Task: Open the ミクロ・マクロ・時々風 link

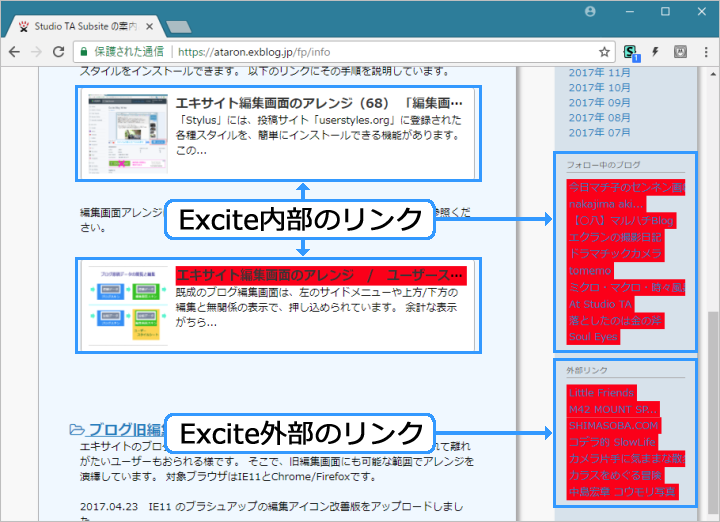Action: [x=626, y=287]
